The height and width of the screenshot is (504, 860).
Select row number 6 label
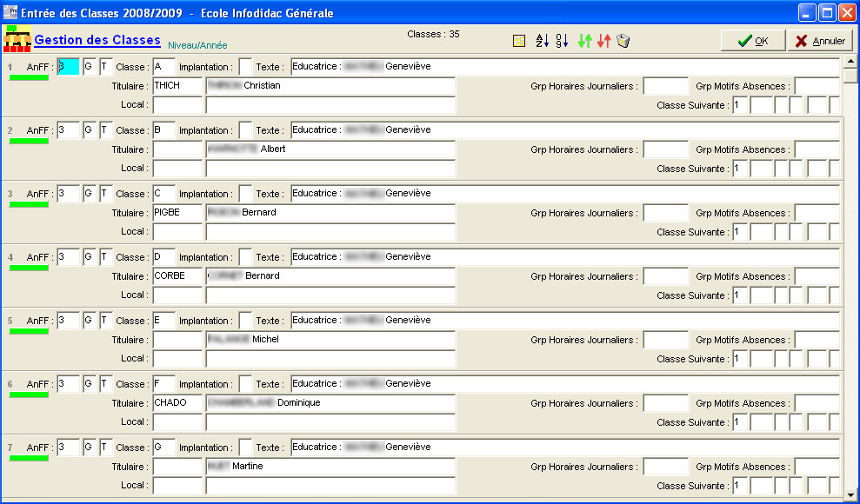[x=10, y=385]
